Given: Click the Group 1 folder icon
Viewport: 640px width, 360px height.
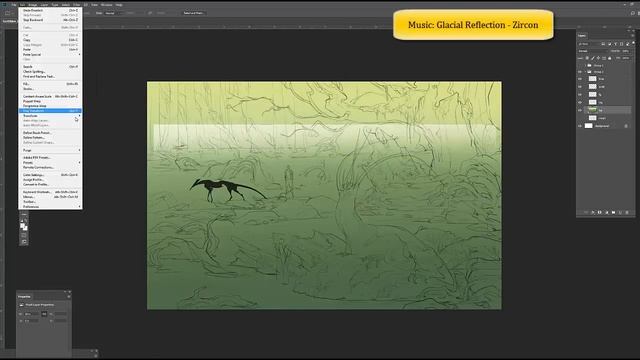Looking at the screenshot, I should tap(589, 65).
